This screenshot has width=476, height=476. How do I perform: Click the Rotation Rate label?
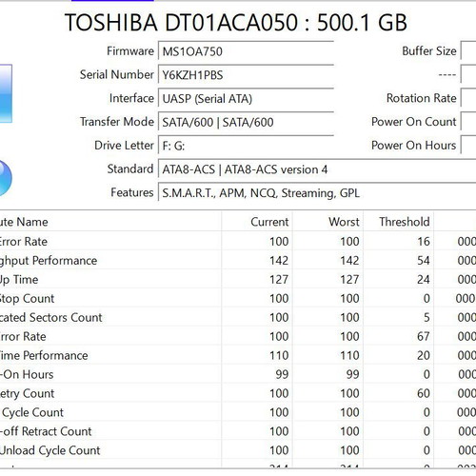422,98
